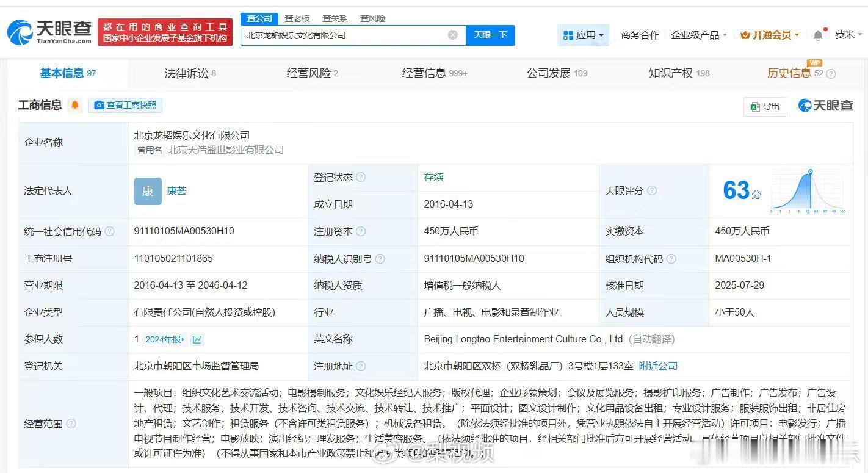Viewport: 868px width, 473px height.
Task: Click the orange alert bell beside 工商信息
Action: [x=75, y=105]
